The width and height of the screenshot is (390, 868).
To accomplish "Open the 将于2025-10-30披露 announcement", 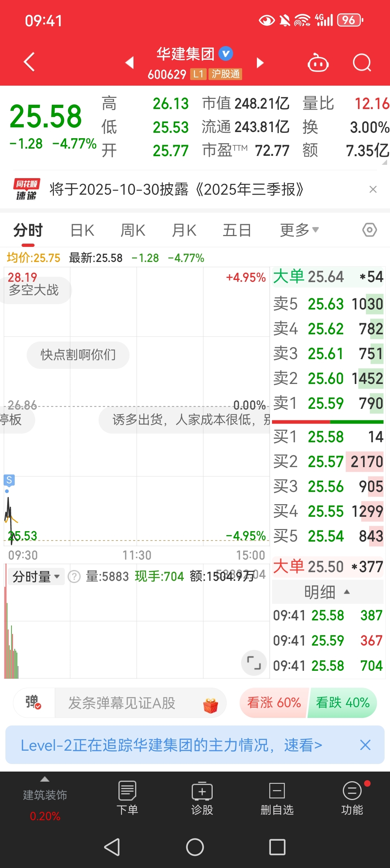I will (x=176, y=189).
